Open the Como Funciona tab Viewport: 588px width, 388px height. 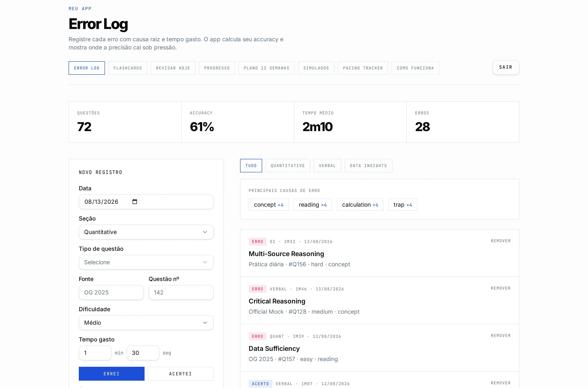[415, 68]
